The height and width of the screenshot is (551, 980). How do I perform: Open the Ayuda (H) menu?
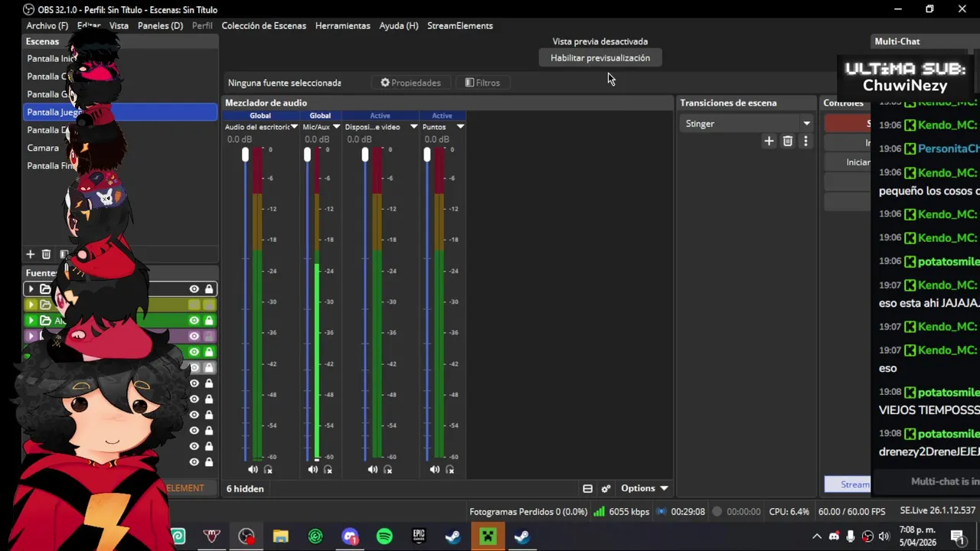pos(398,25)
